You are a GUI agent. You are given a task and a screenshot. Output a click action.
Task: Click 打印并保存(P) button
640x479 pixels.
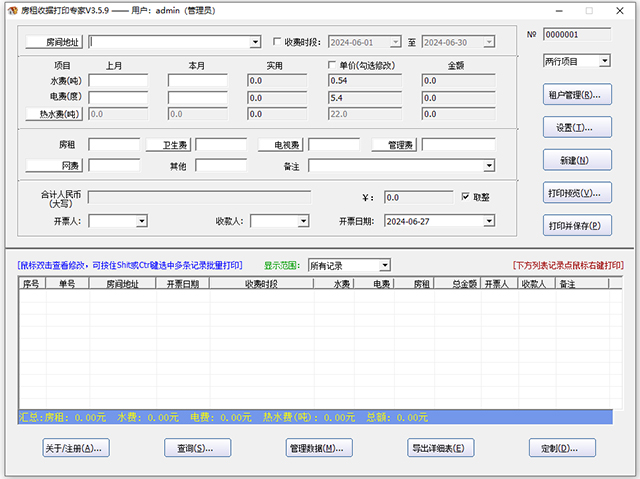[x=577, y=225]
